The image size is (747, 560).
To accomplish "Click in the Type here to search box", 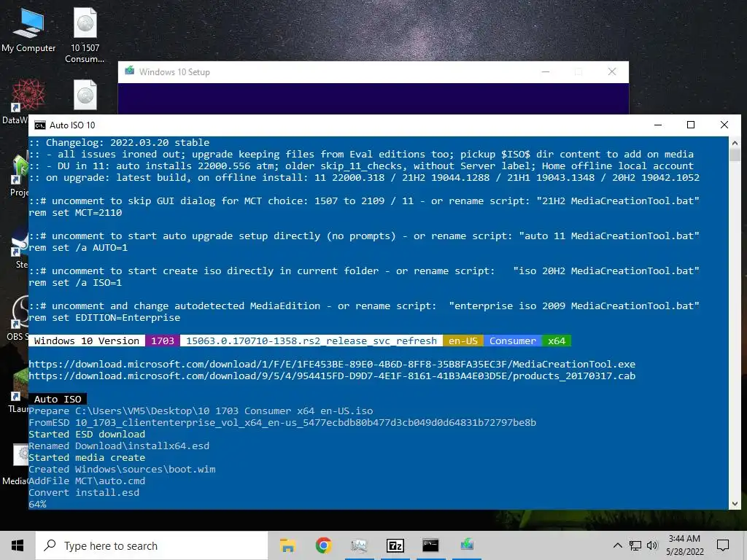I will tap(152, 545).
